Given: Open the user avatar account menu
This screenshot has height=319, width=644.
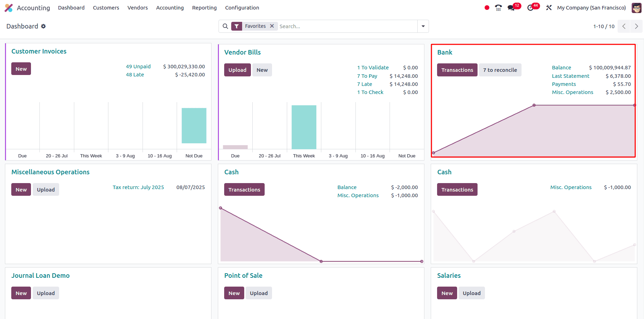Looking at the screenshot, I should tap(636, 8).
